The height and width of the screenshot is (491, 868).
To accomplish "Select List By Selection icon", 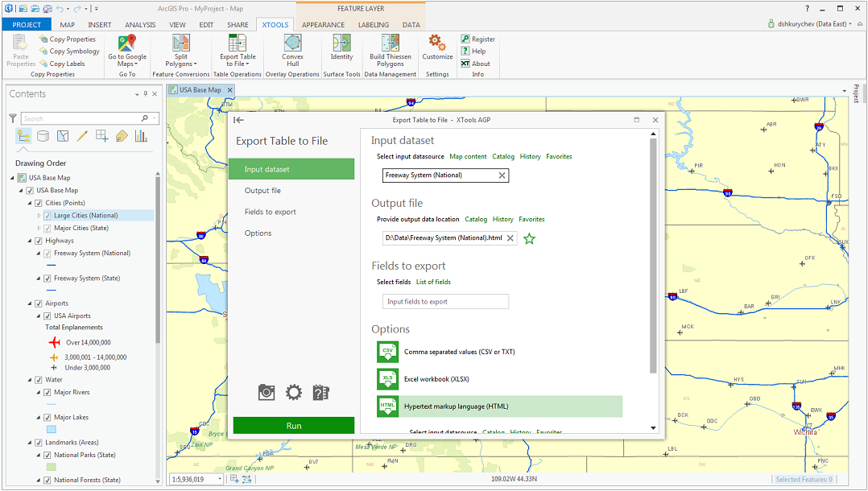I will click(63, 135).
